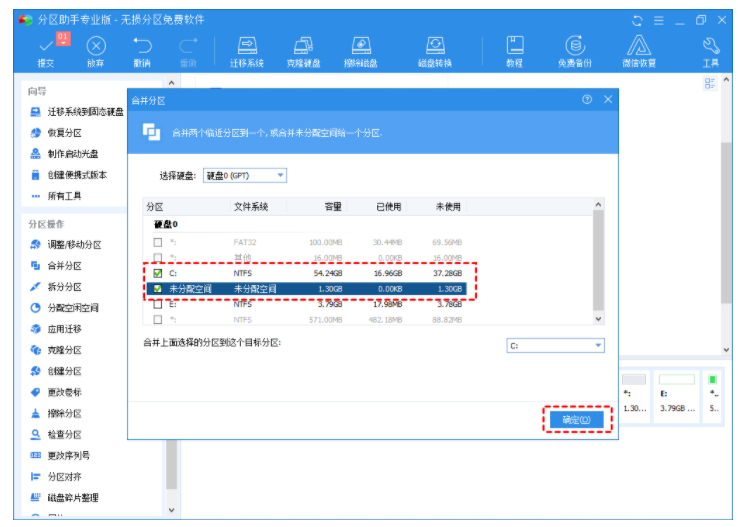
Task: Open the 磁盘转换 disk convert tool
Action: coord(435,50)
